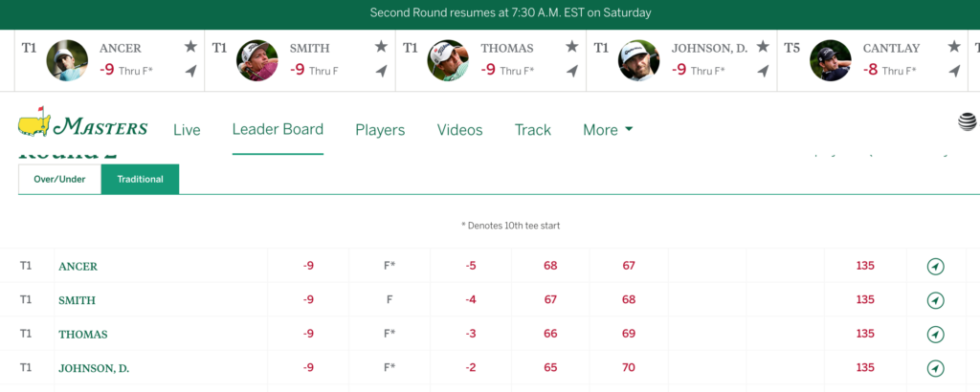The height and width of the screenshot is (392, 980).
Task: Open the Videos page
Action: [460, 130]
